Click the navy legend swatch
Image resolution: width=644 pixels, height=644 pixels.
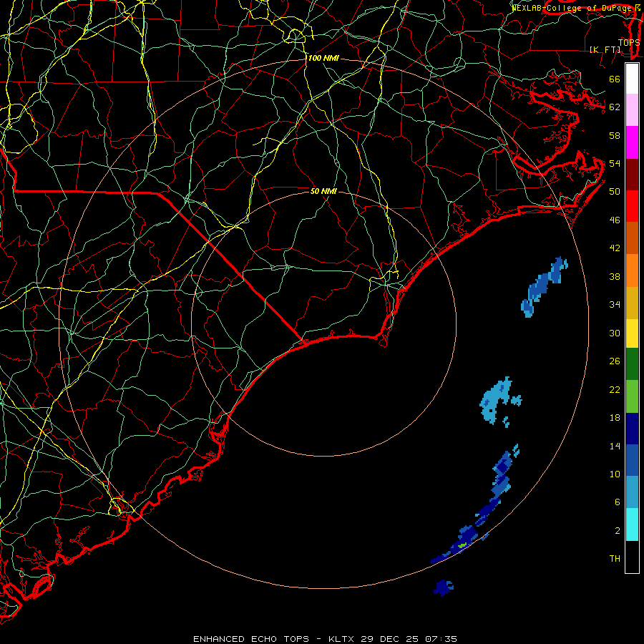tap(632, 429)
